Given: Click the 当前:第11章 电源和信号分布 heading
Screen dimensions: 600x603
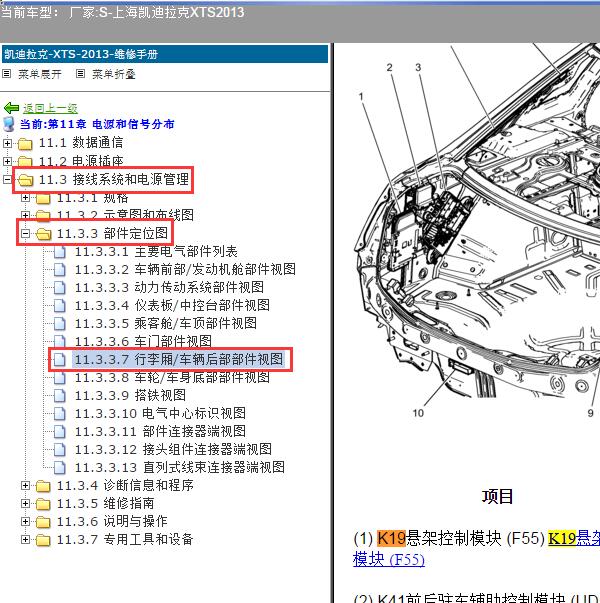Looking at the screenshot, I should [x=97, y=124].
